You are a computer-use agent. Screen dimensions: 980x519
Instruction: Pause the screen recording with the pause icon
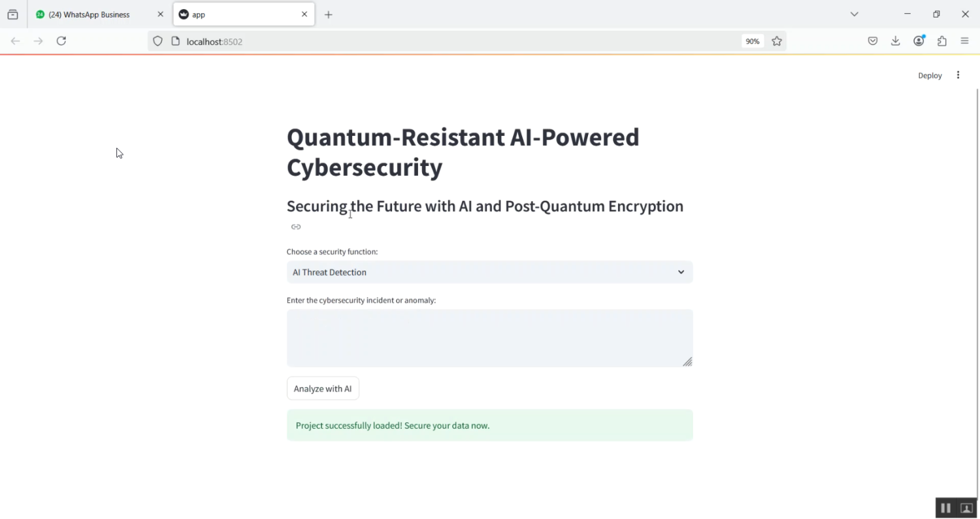945,508
